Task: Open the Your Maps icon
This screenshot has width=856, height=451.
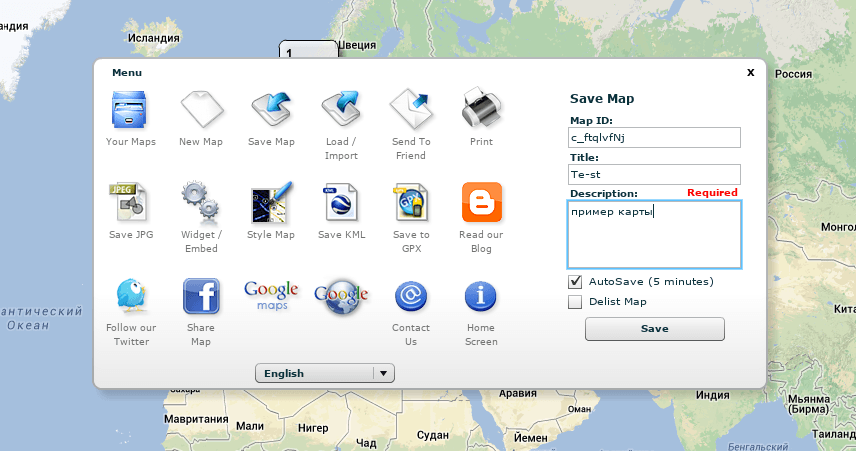Action: pos(131,110)
